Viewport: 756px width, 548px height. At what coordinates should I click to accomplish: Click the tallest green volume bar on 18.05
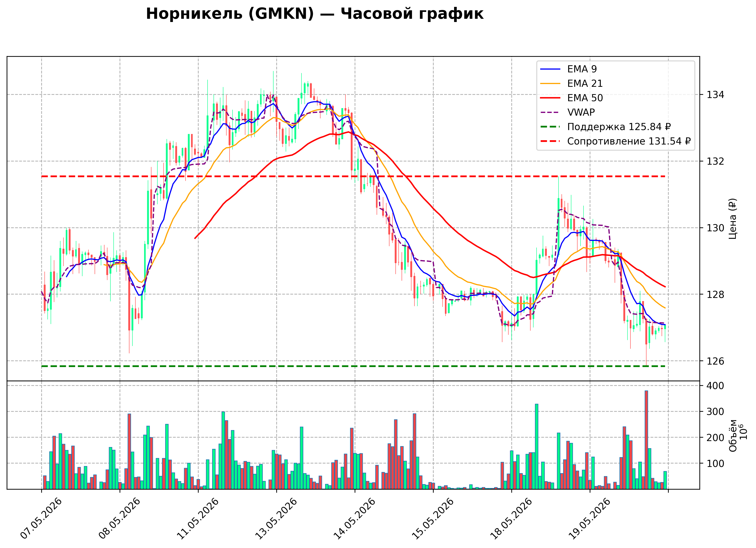pos(537,446)
